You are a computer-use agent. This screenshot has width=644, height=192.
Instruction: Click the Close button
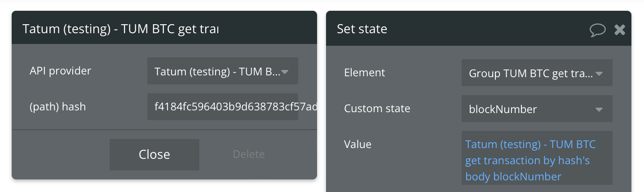154,154
